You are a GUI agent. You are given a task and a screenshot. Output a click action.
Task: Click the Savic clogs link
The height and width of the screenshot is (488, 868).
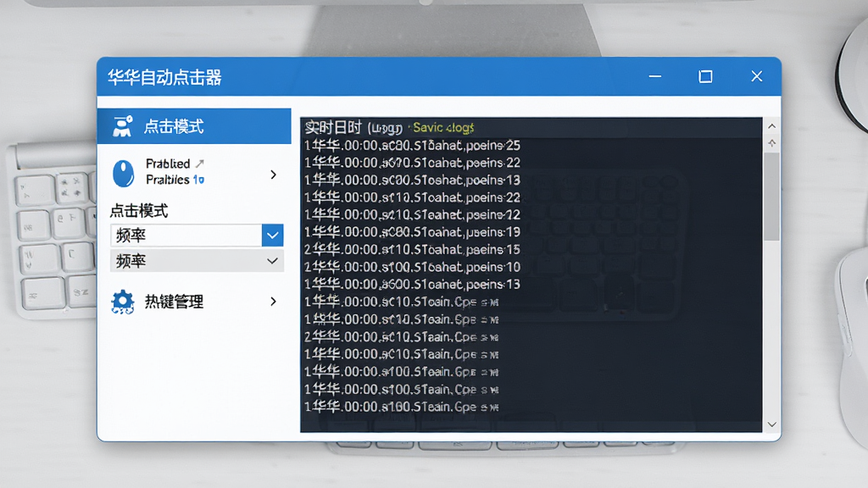click(443, 128)
